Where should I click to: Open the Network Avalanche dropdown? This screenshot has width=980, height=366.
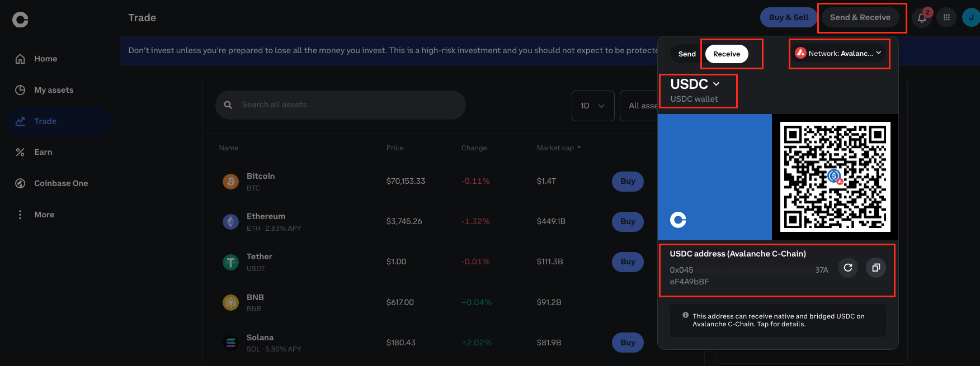pos(838,53)
